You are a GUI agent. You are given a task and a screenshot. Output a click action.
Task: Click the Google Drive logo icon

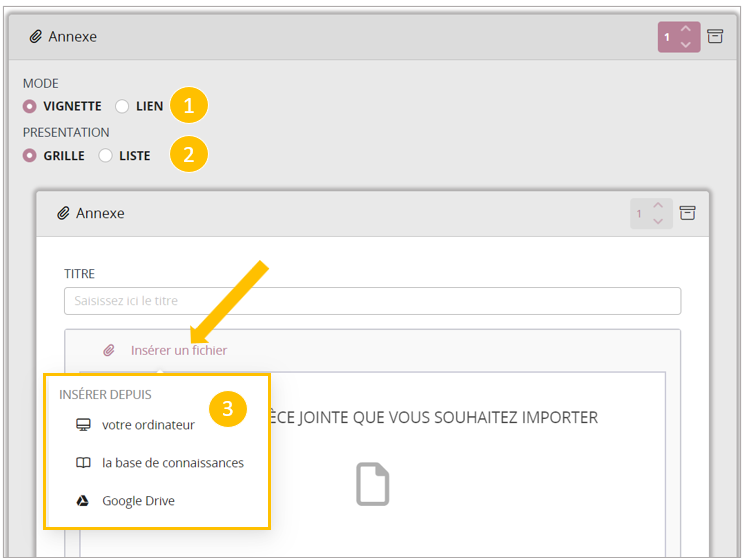point(84,501)
